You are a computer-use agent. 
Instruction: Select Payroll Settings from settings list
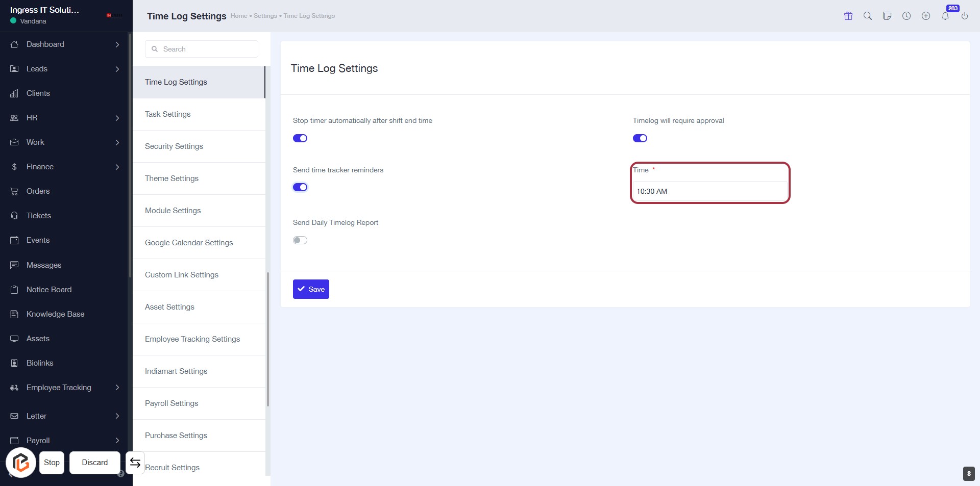coord(171,403)
